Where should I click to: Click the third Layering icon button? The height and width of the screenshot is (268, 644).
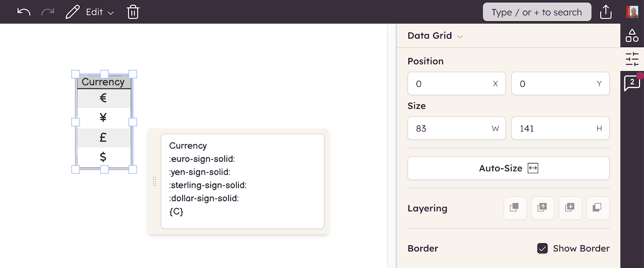pyautogui.click(x=570, y=208)
